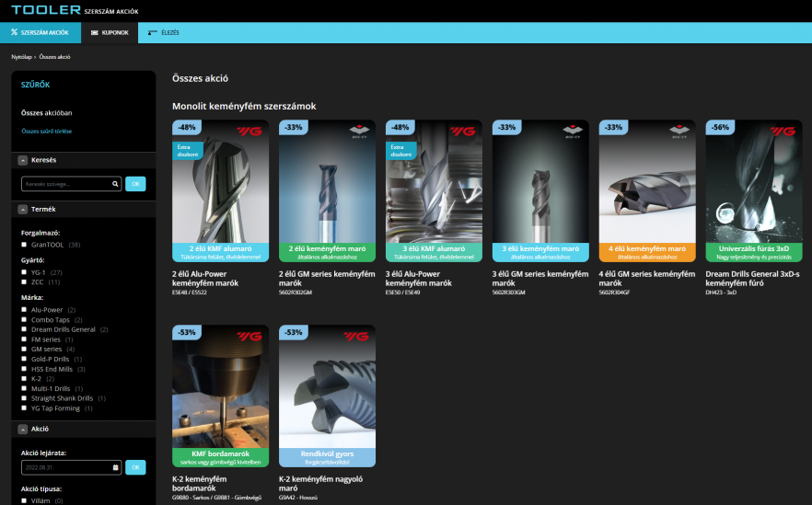The image size is (812, 505).
Task: Open Univerzális fúrás 3xD product image
Action: pos(754,191)
